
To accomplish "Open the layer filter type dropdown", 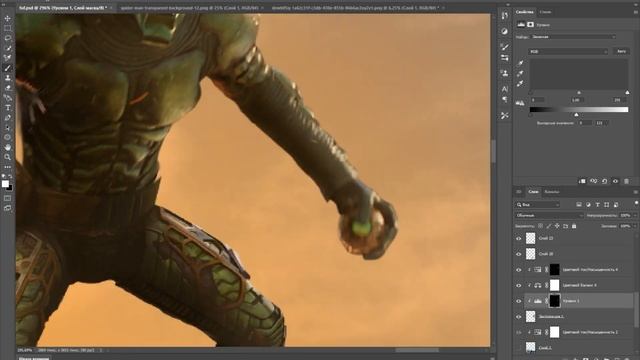I will tap(537, 204).
